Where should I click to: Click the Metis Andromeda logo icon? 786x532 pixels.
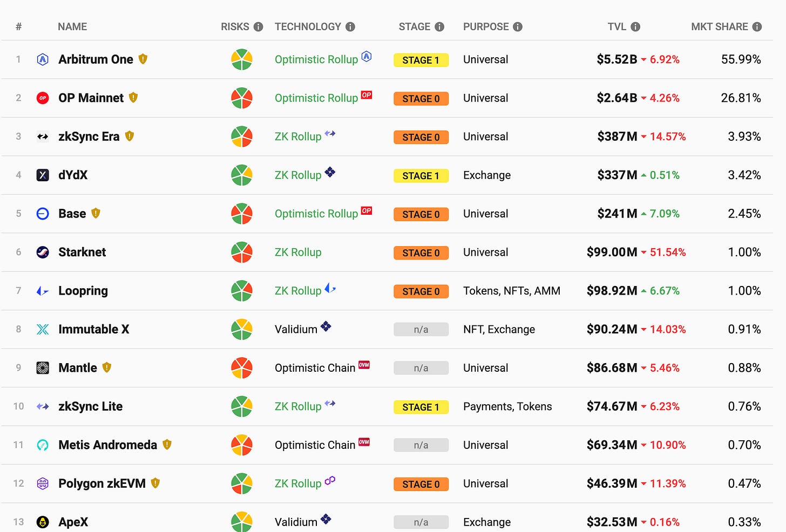tap(43, 445)
